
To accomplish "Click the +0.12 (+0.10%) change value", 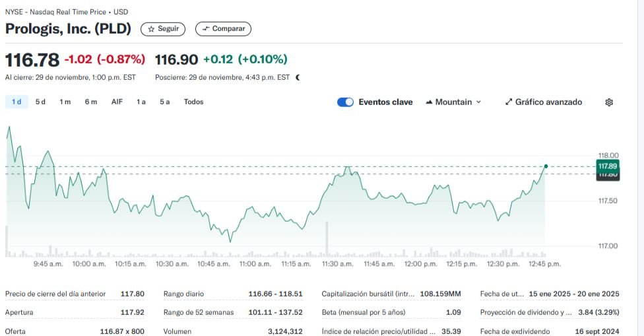I will 245,59.
